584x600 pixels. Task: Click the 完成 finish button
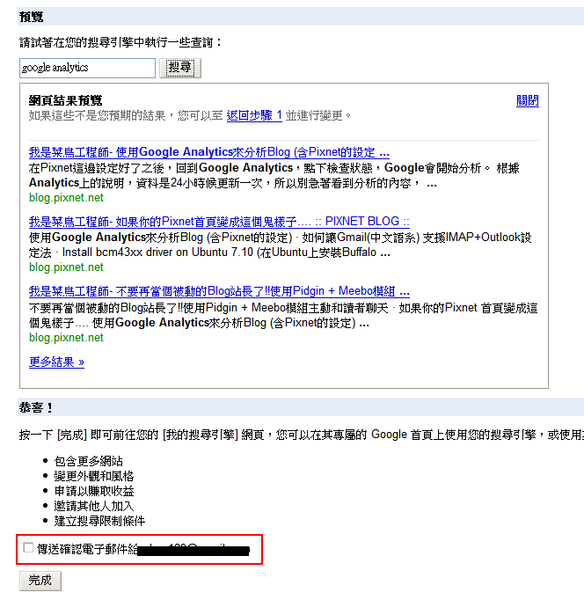40,580
